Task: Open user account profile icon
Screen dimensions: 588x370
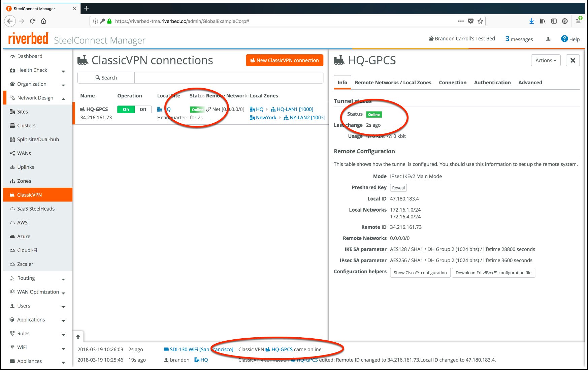Action: coord(548,39)
